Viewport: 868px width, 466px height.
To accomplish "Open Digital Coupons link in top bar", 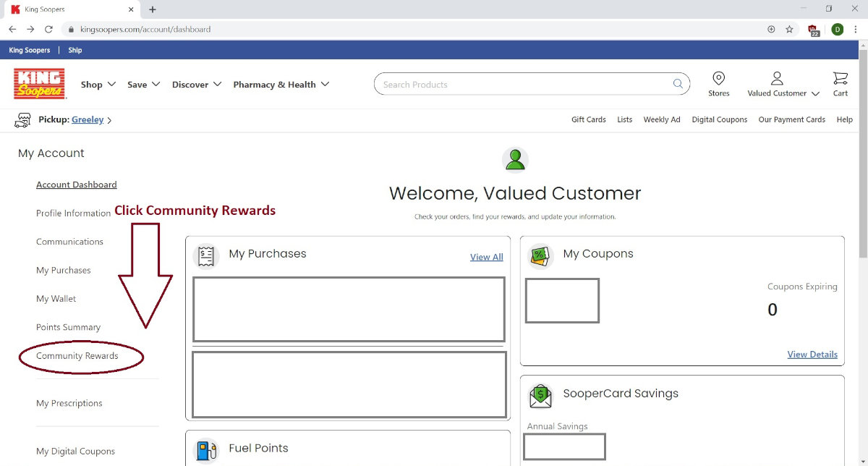I will point(720,120).
